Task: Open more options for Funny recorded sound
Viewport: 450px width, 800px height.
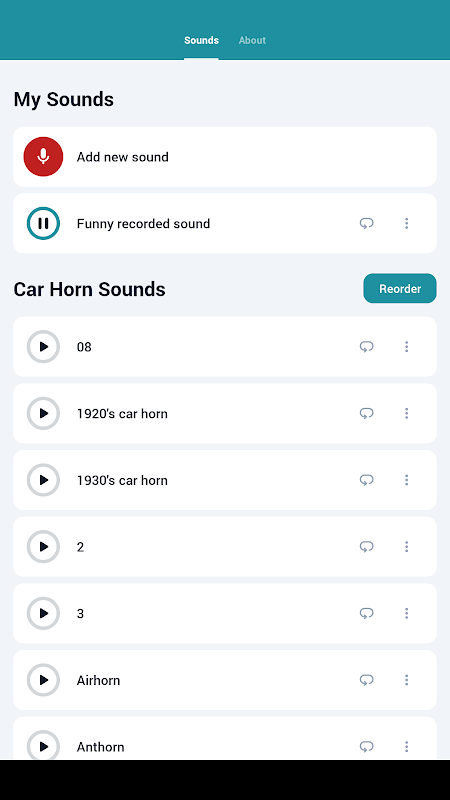Action: 407,223
